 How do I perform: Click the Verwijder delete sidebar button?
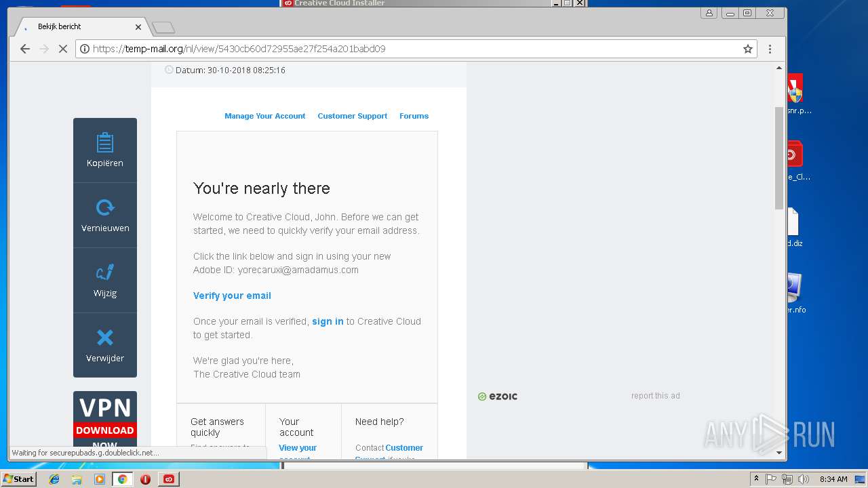point(105,345)
